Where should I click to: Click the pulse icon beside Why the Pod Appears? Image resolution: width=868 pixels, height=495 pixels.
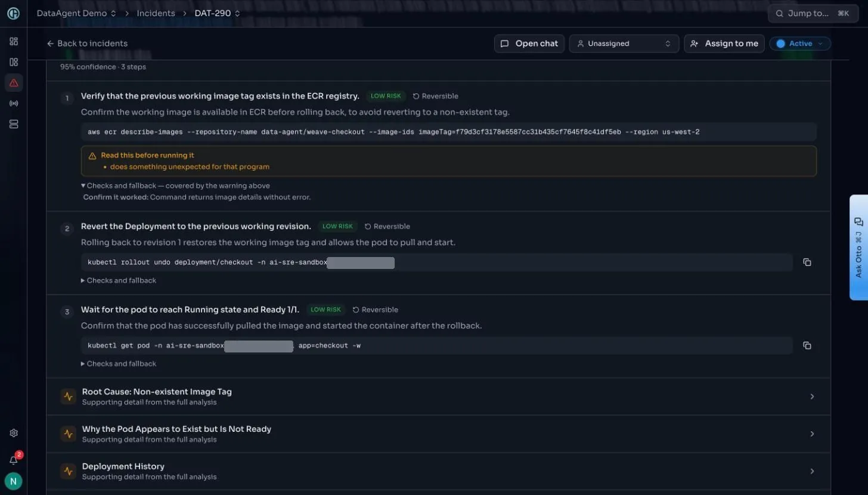click(68, 434)
